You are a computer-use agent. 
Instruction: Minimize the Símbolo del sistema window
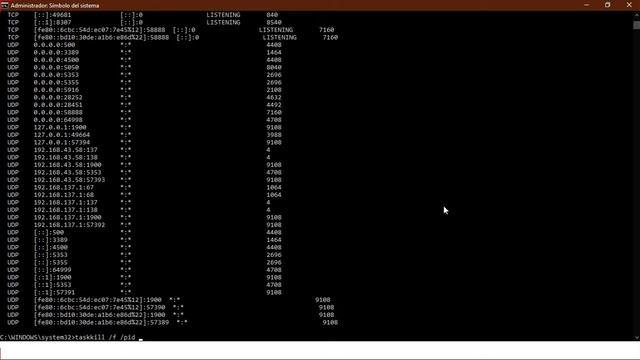tap(587, 5)
